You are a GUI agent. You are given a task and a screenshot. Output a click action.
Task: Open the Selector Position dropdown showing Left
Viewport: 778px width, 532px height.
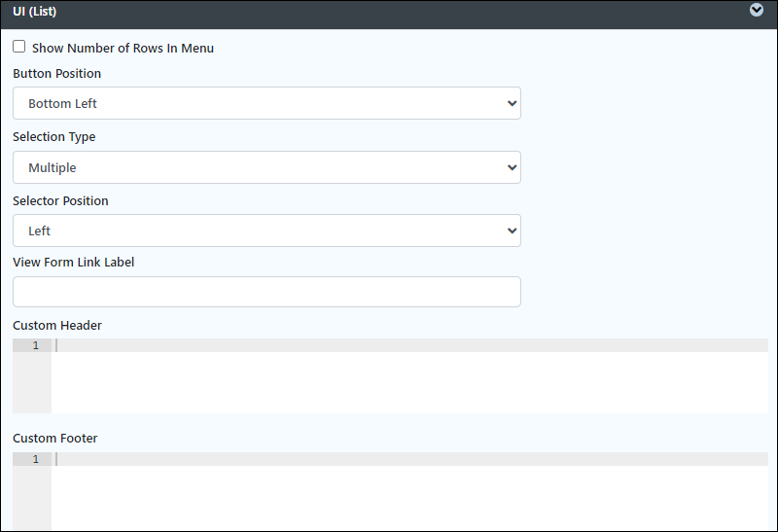[x=266, y=231]
